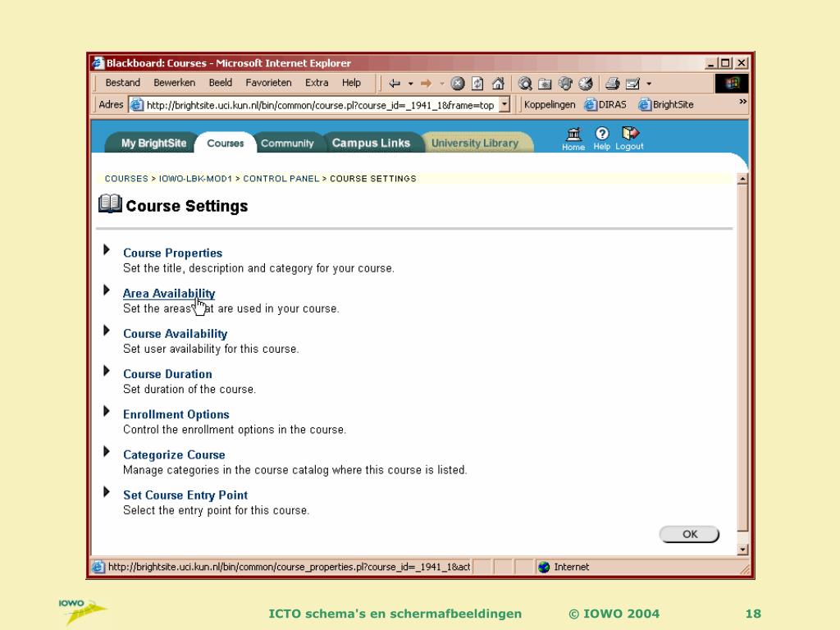Screen dimensions: 840x630
Task: Open the Forward button history dropdown arrow
Action: tap(442, 84)
